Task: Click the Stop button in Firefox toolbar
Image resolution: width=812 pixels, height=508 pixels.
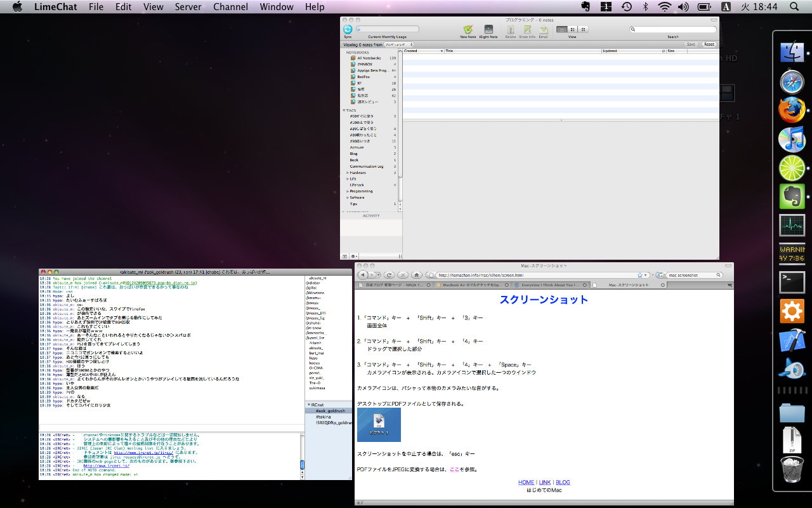Action: [402, 275]
